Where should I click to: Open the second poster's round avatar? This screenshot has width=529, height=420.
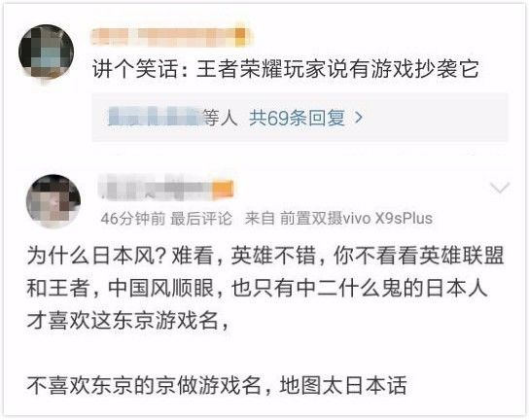(53, 201)
